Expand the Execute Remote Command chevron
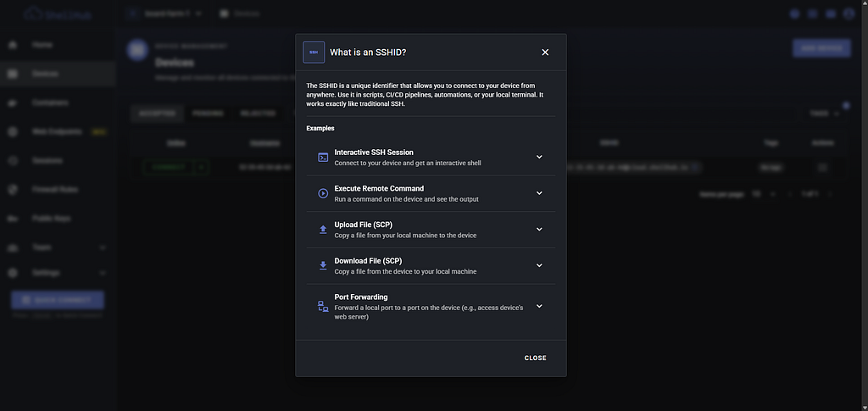 point(539,193)
